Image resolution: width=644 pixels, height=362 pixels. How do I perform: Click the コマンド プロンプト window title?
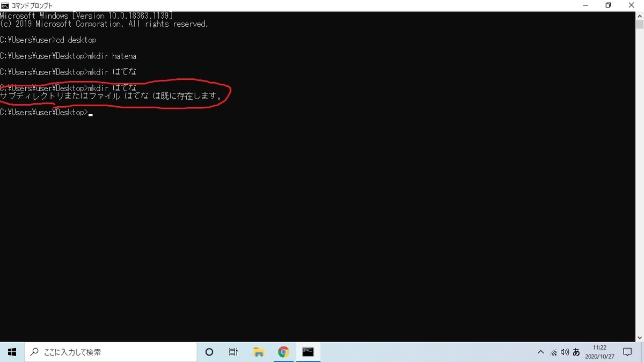[32, 5]
